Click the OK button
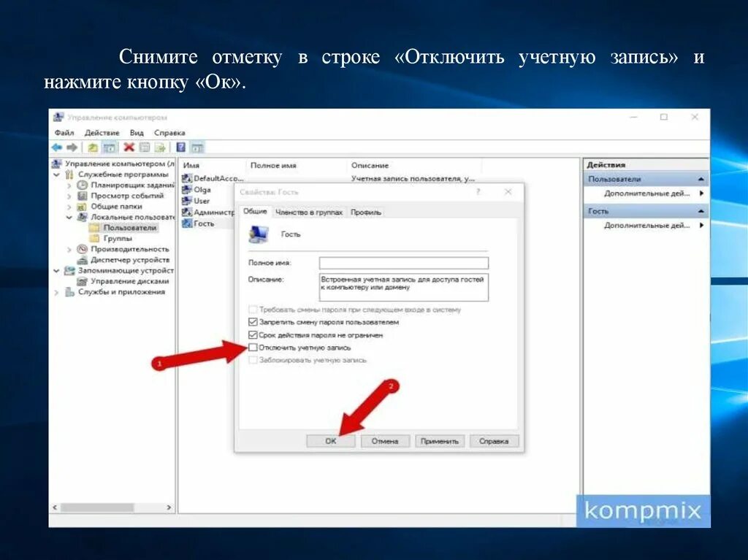The height and width of the screenshot is (560, 748). pyautogui.click(x=331, y=441)
